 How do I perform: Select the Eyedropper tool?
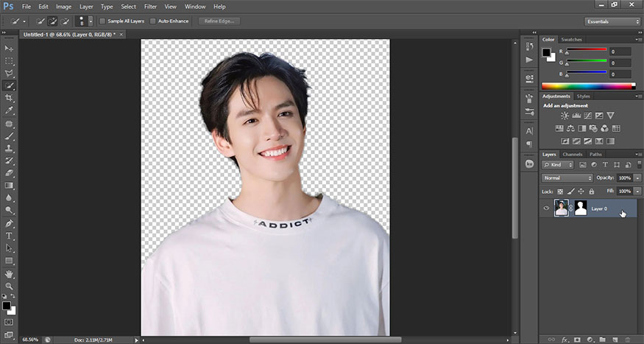(x=10, y=110)
